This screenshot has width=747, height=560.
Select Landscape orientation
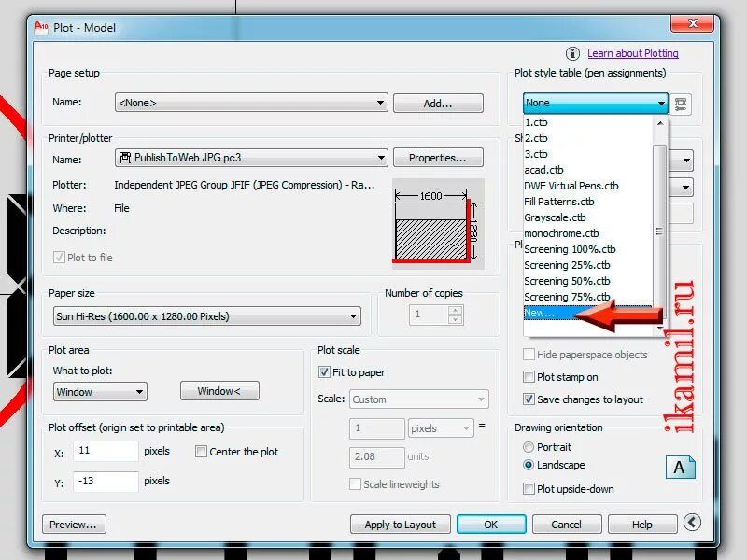(x=529, y=465)
